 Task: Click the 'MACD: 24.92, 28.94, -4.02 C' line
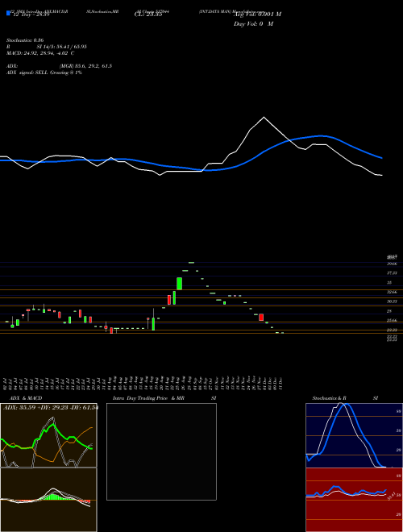(40, 53)
